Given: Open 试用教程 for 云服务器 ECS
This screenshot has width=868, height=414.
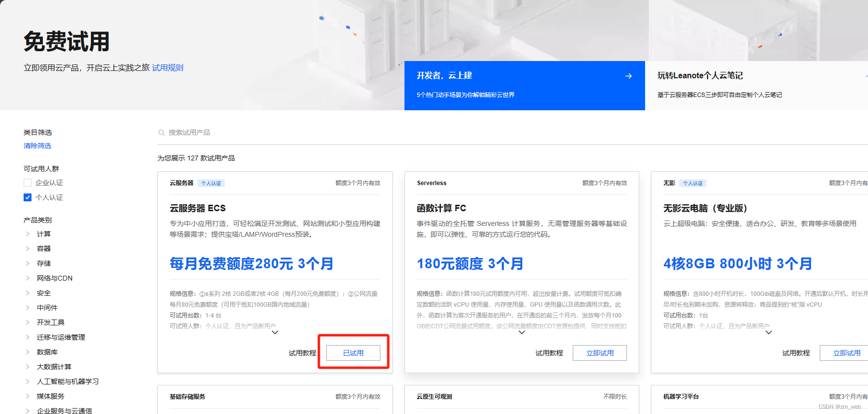Looking at the screenshot, I should pyautogui.click(x=302, y=353).
